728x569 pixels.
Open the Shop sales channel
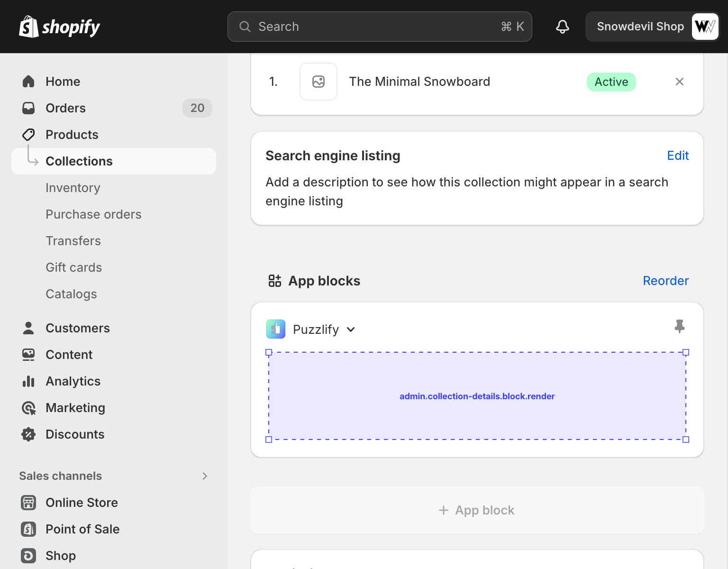[x=60, y=556]
